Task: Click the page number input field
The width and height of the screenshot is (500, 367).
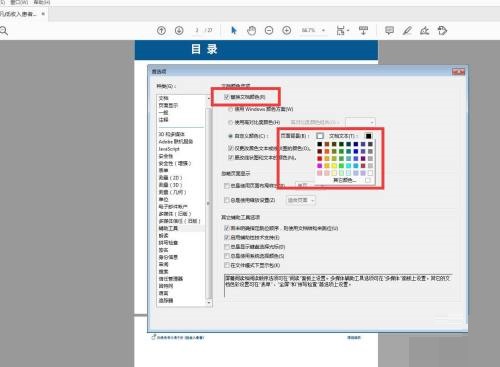Action: point(197,30)
